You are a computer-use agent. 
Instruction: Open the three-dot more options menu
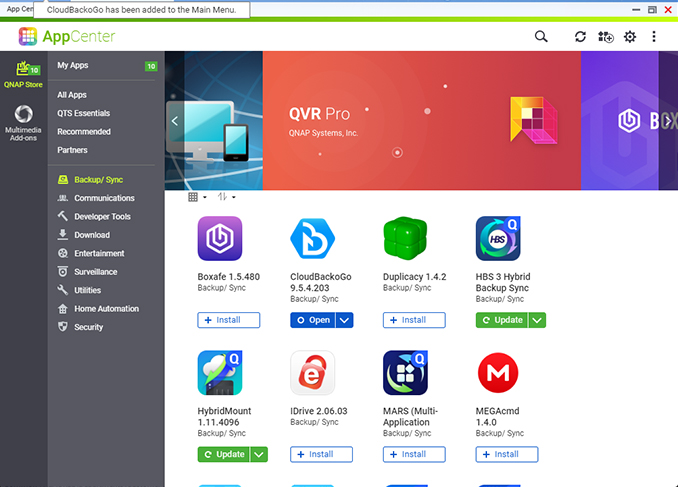click(x=654, y=37)
